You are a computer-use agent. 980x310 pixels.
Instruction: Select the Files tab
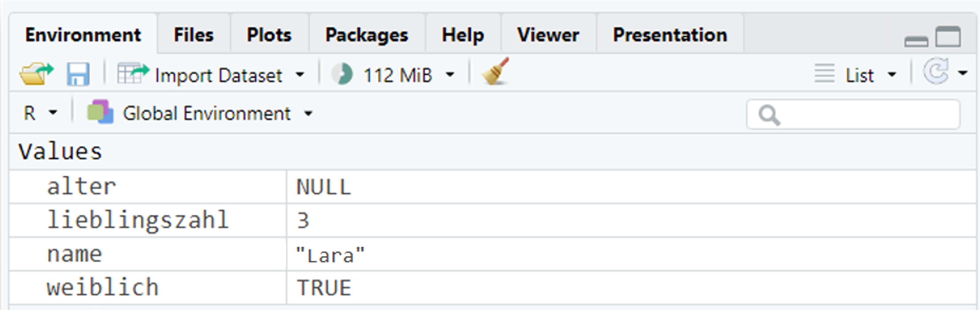[193, 34]
